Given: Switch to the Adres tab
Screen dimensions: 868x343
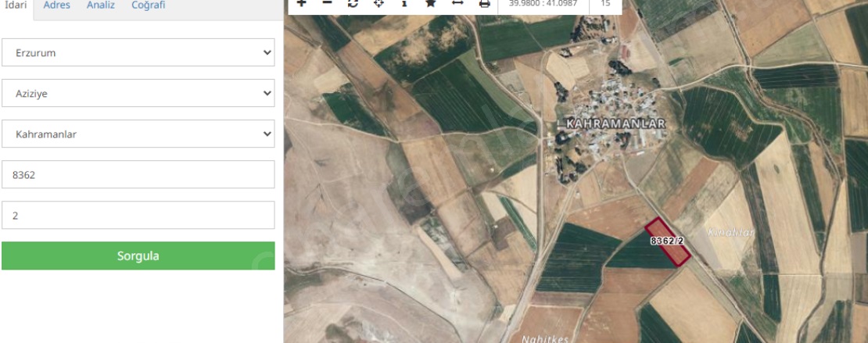Looking at the screenshot, I should (x=56, y=5).
